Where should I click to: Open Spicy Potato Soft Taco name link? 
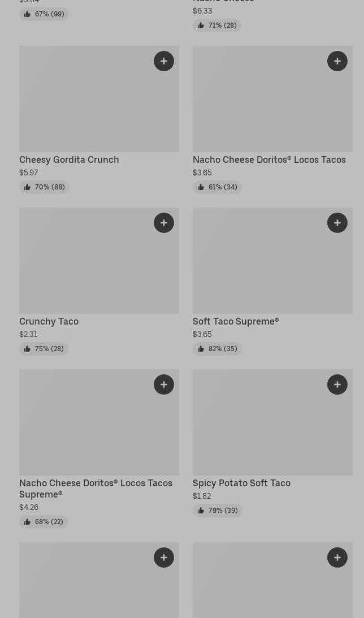click(241, 483)
